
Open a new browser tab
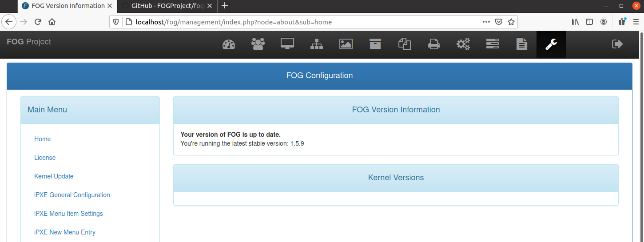225,6
